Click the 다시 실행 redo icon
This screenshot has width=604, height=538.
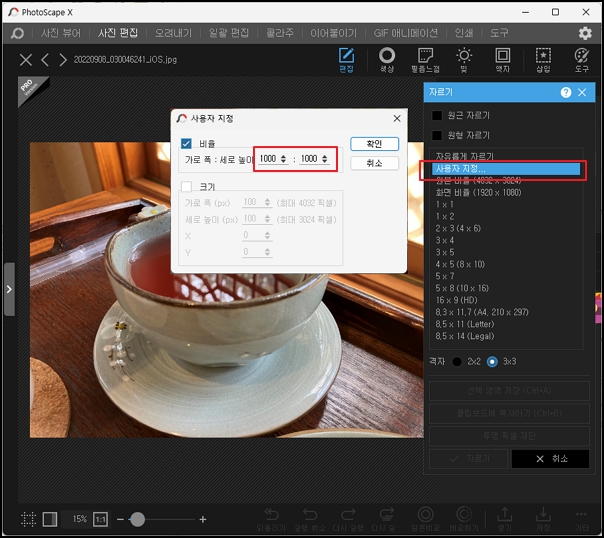pos(348,519)
